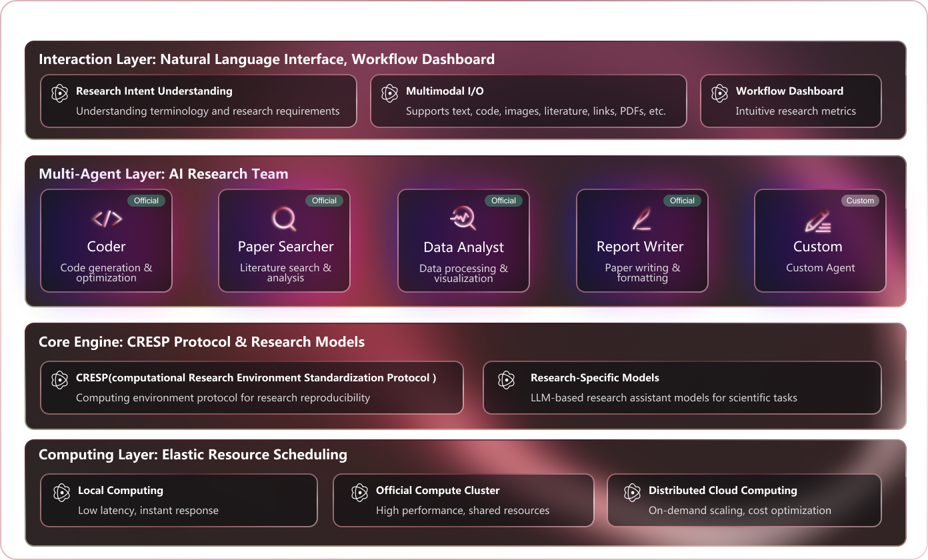Click the Local Computing atom icon

pyautogui.click(x=61, y=493)
